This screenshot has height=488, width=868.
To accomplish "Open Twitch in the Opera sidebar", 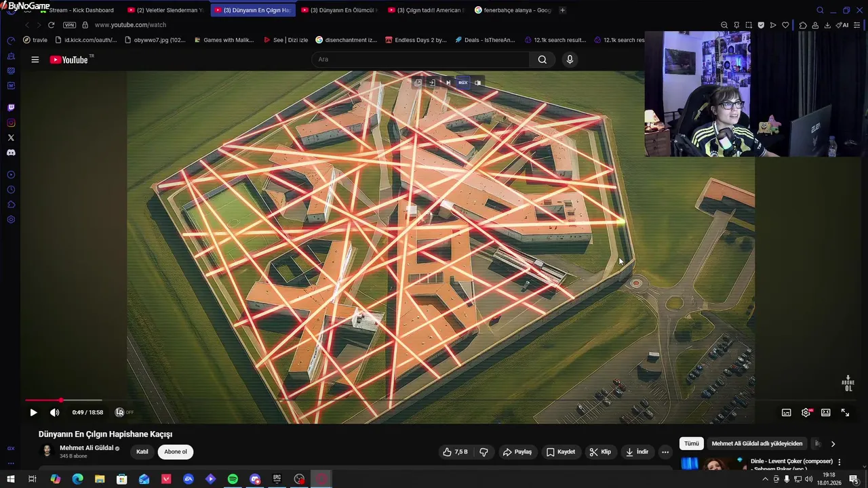I will tap(11, 108).
